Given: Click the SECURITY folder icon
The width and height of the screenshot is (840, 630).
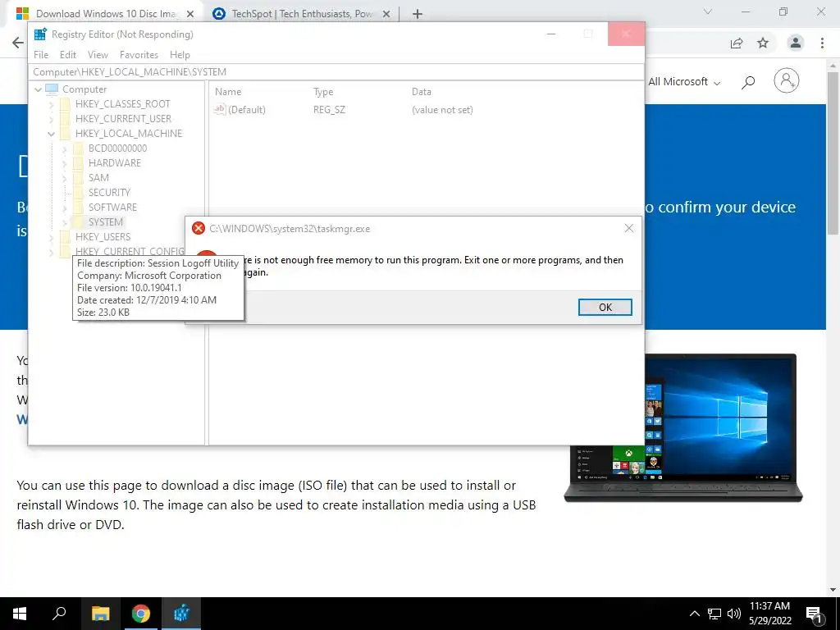Looking at the screenshot, I should pyautogui.click(x=78, y=192).
